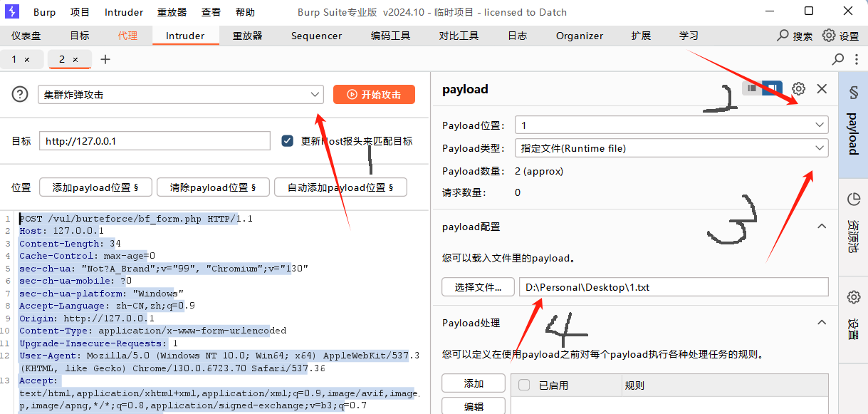
Task: Switch to the stacked panel layout icon
Action: [x=752, y=88]
